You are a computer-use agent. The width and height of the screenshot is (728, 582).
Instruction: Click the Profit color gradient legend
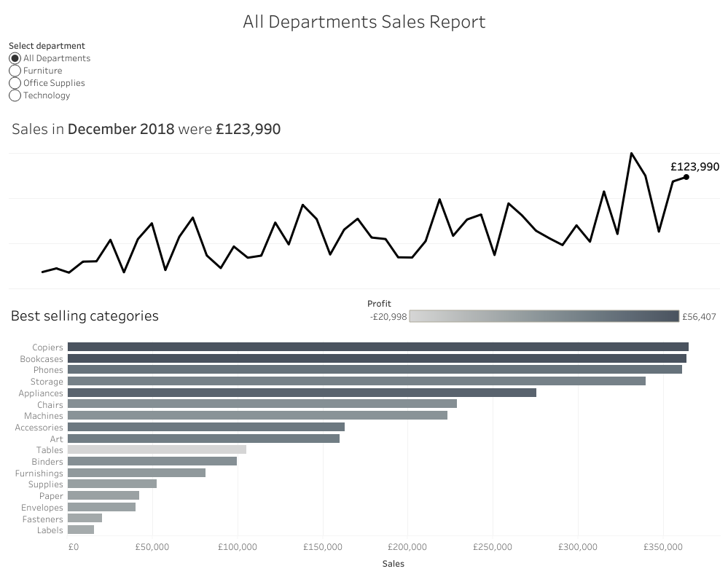[x=544, y=316]
